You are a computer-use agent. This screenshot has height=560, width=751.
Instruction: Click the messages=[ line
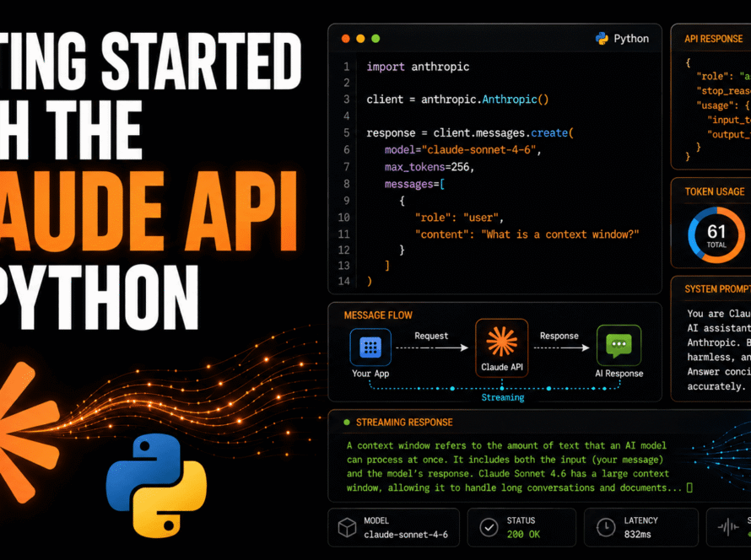pos(414,184)
